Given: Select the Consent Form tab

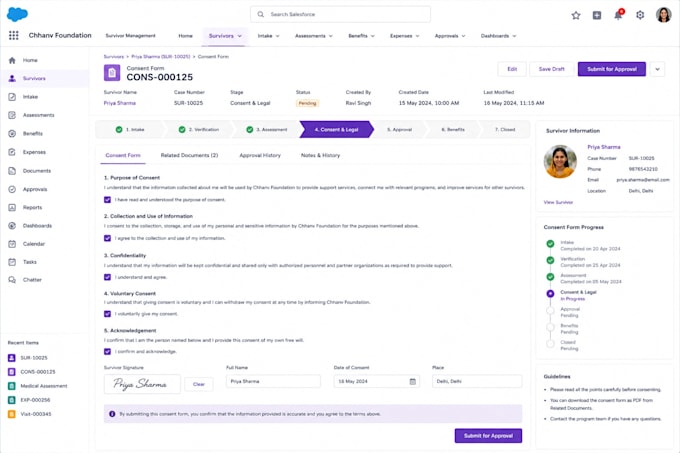Looking at the screenshot, I should (x=123, y=155).
